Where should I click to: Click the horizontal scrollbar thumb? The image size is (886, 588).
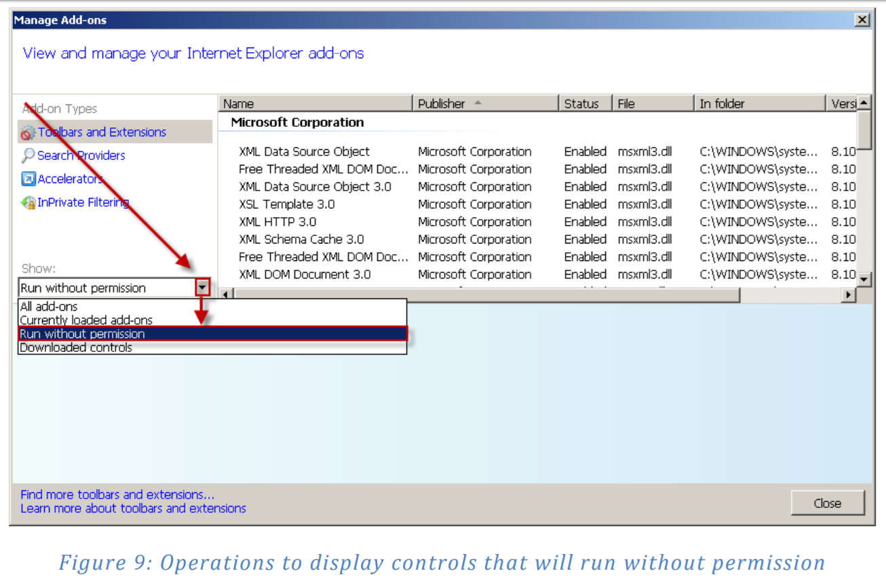(486, 295)
